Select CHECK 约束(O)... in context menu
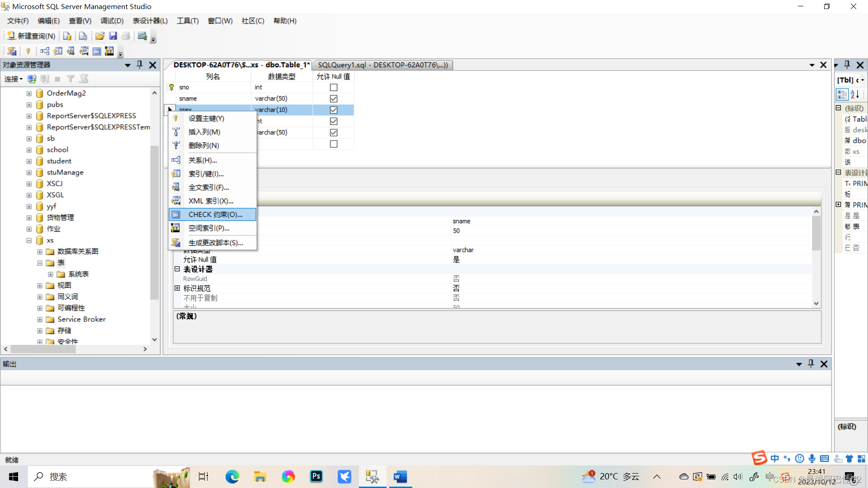 [215, 215]
